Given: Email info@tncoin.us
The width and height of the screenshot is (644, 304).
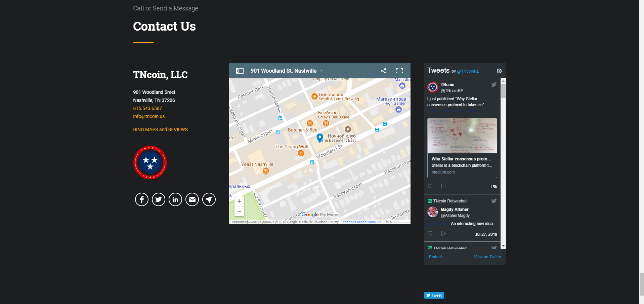Looking at the screenshot, I should coord(149,116).
